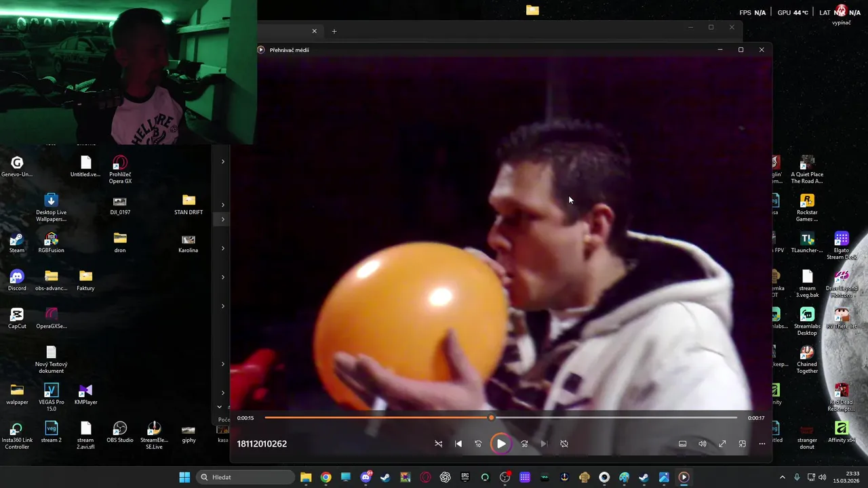Open the folder at top of desktop
Image resolution: width=868 pixels, height=488 pixels.
tap(532, 10)
